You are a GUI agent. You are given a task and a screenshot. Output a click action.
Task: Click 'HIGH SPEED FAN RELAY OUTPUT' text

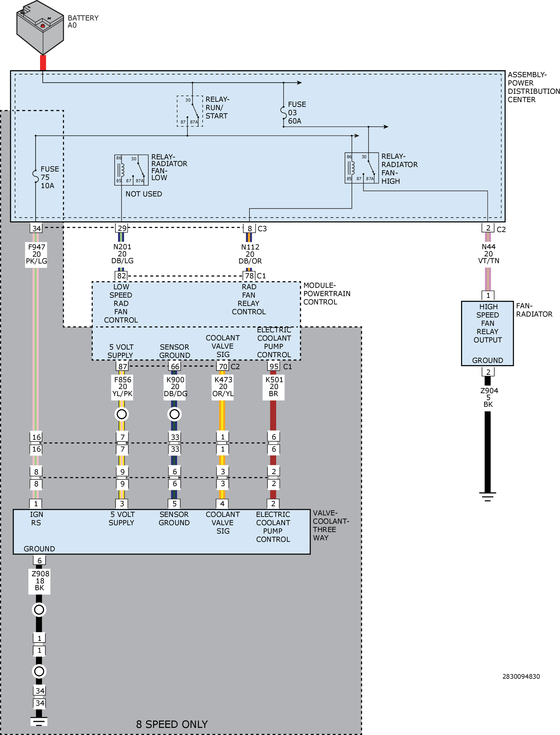tap(488, 323)
